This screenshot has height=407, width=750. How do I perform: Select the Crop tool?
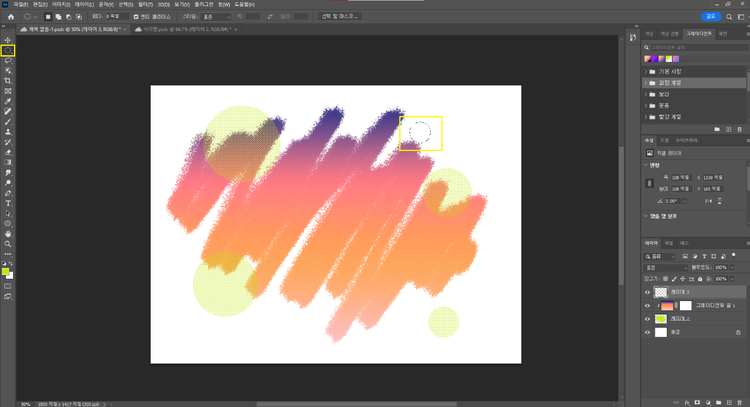[8, 81]
